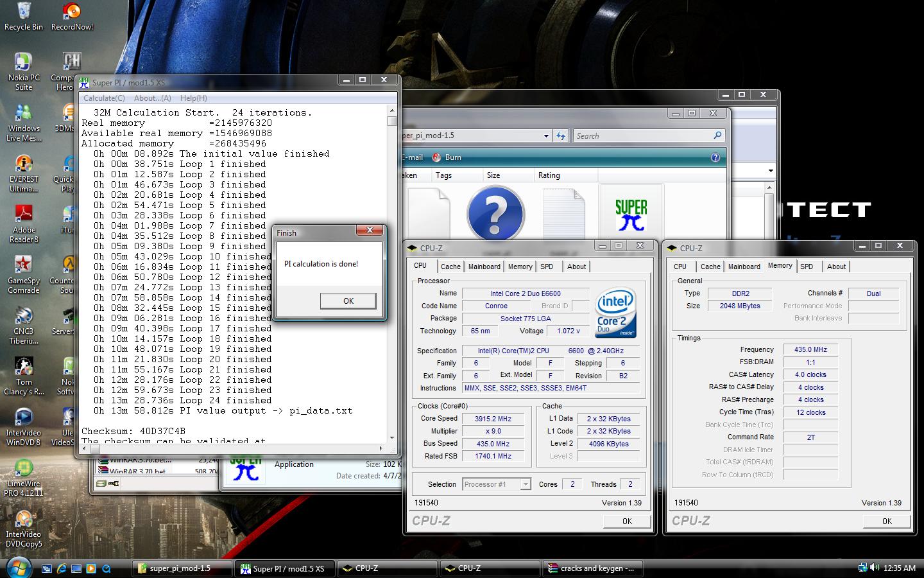Switch to Super PI / mod1.5 XS taskbar button
This screenshot has width=924, height=578.
pos(285,568)
